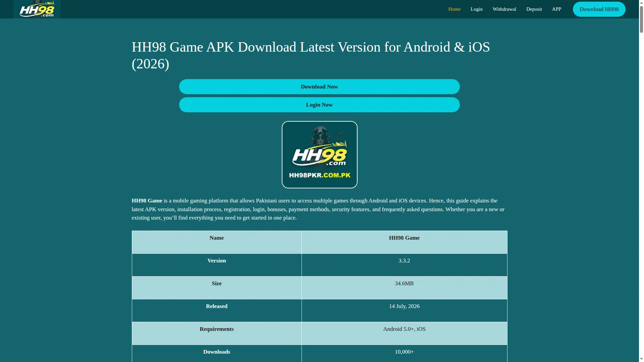Click the 'Requirements' row label

point(217,329)
